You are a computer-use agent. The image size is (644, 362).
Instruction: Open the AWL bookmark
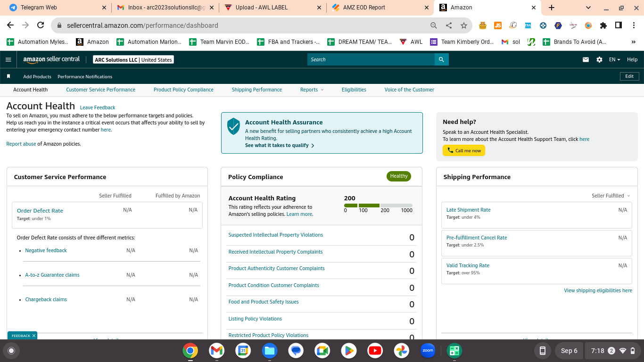(411, 42)
